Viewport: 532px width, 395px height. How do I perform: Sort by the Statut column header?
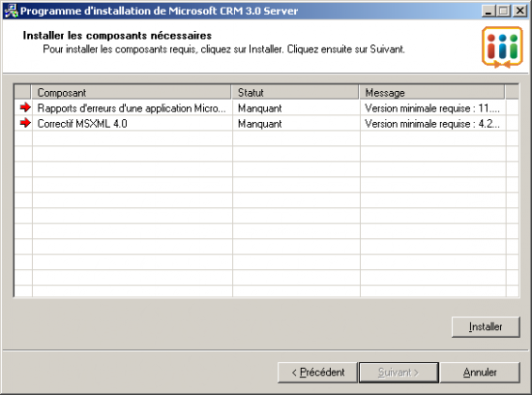click(294, 92)
